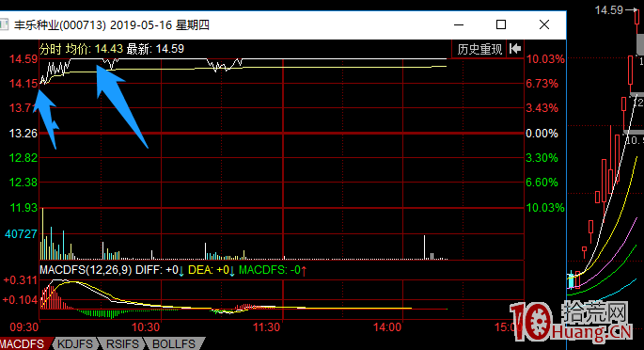Click the 历史重现 button
Screen dimensions: 644x350
479,49
